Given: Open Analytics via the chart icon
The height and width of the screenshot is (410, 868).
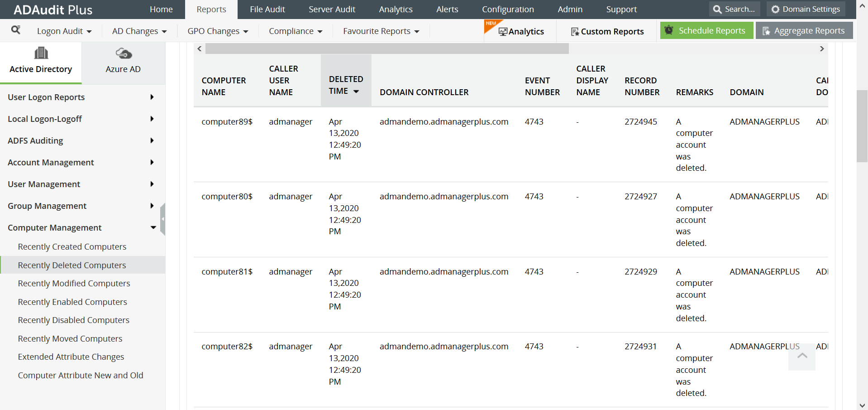Looking at the screenshot, I should 504,31.
